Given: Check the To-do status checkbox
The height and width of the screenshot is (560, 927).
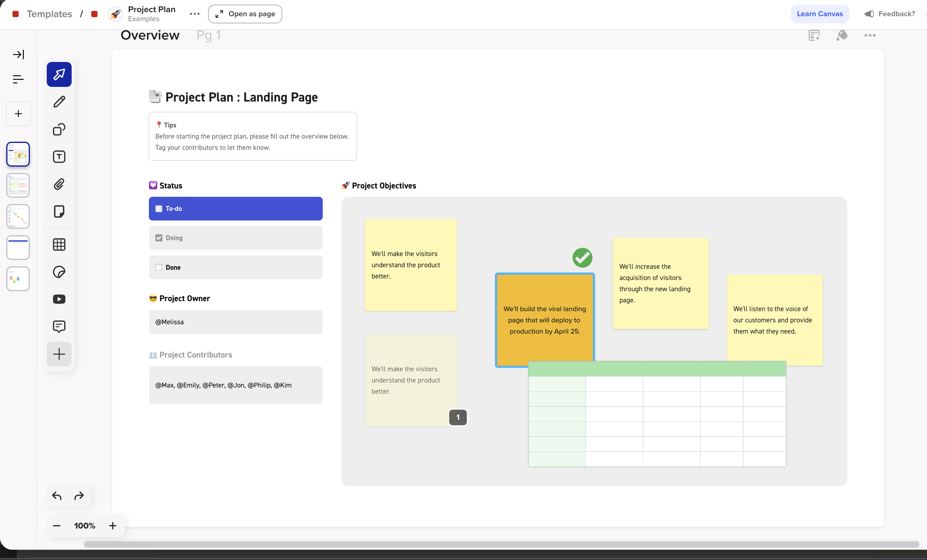Looking at the screenshot, I should point(159,209).
